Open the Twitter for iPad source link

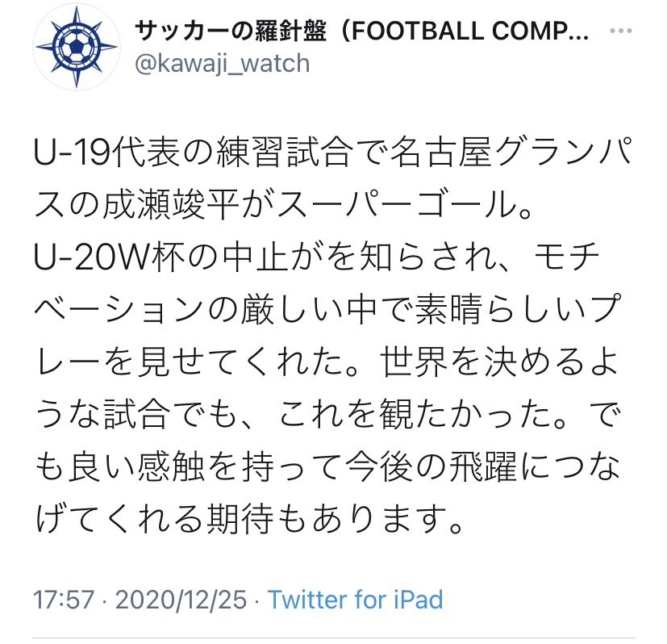[355, 600]
